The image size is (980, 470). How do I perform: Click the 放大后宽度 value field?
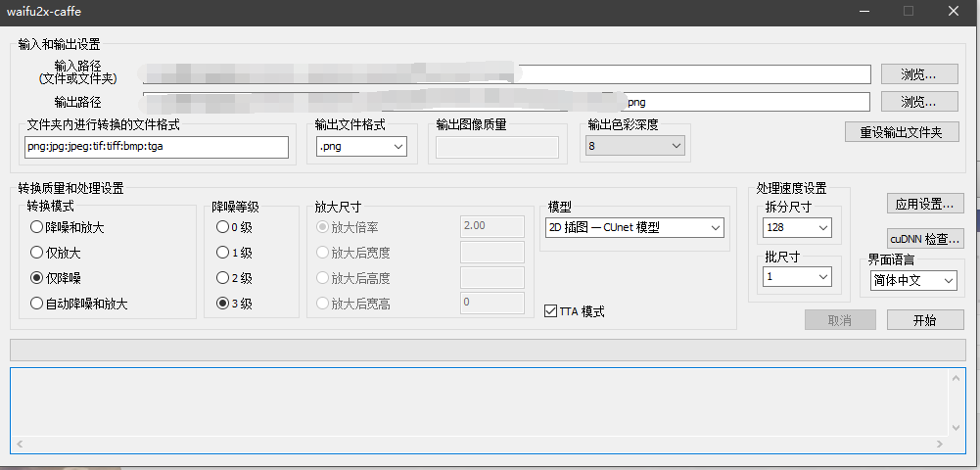click(x=491, y=252)
